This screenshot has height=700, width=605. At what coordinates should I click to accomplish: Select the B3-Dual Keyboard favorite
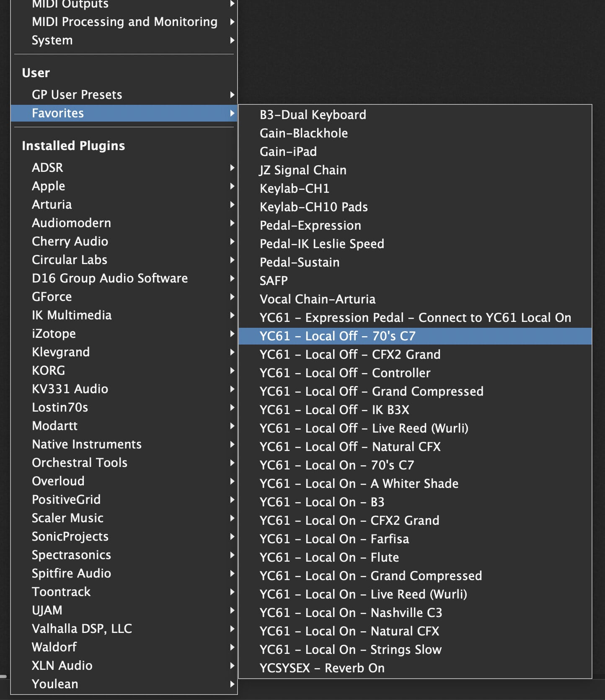(x=313, y=114)
